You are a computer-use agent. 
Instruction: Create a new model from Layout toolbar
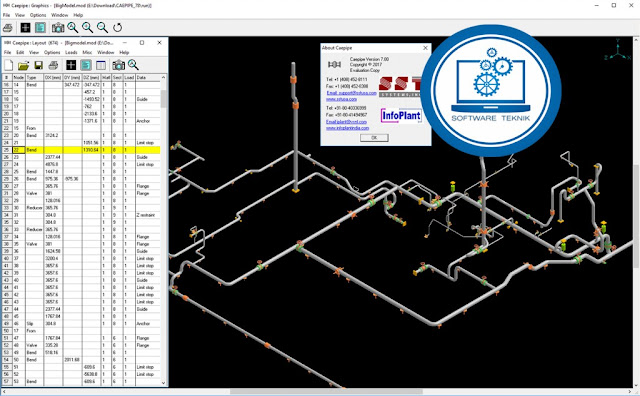(x=9, y=65)
